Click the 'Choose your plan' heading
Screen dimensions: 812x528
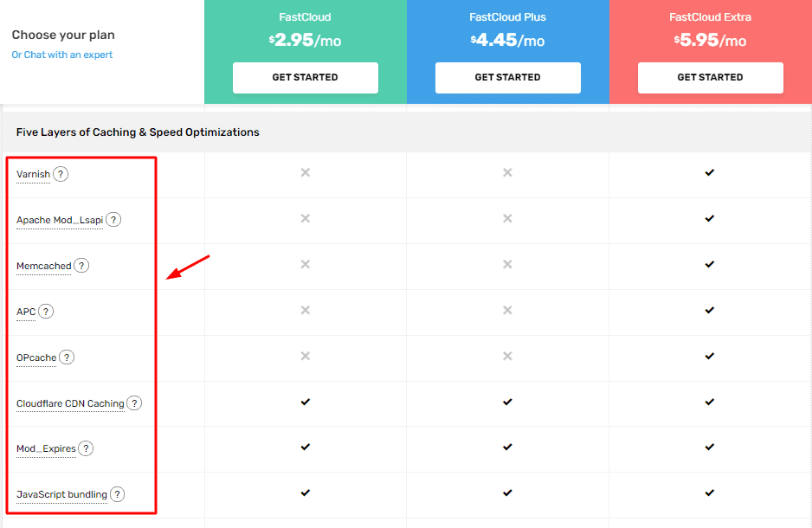[x=63, y=35]
